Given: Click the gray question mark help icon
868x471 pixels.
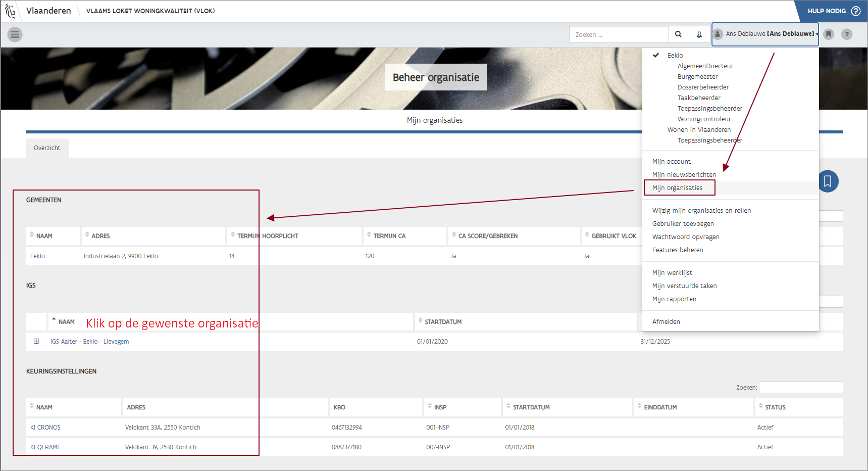Looking at the screenshot, I should [x=847, y=34].
